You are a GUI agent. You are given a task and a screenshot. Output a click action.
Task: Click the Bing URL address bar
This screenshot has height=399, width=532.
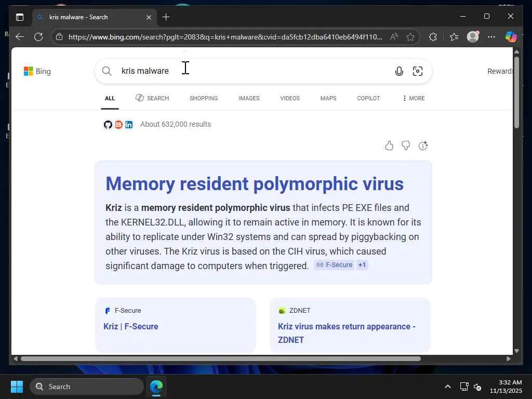[225, 37]
